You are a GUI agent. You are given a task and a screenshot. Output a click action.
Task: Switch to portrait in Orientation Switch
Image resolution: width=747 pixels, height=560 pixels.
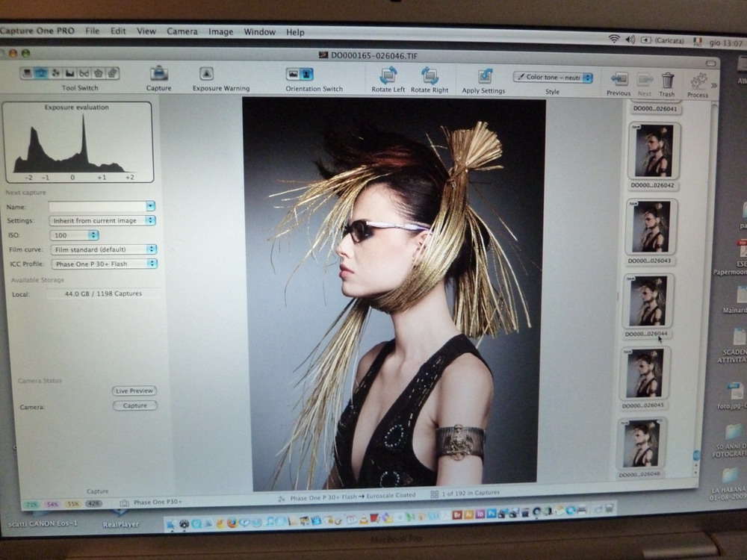[x=306, y=74]
